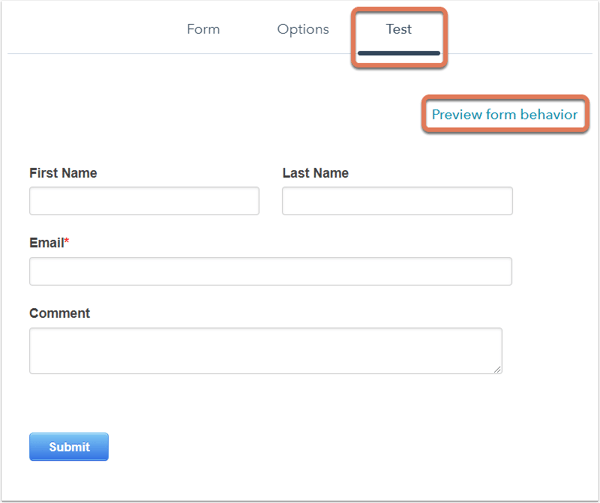Viewport: 600px width, 503px height.
Task: Click into the Last Name input box
Action: pos(397,201)
